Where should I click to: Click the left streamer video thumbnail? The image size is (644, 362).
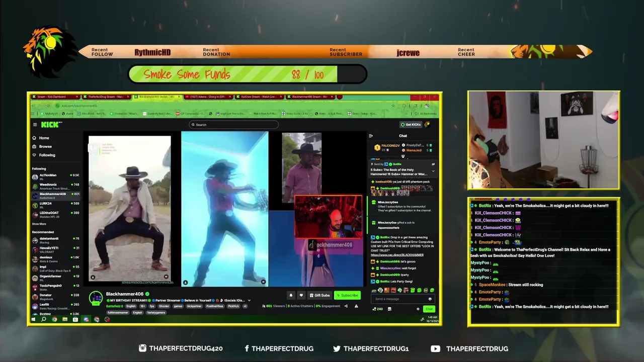(x=130, y=210)
